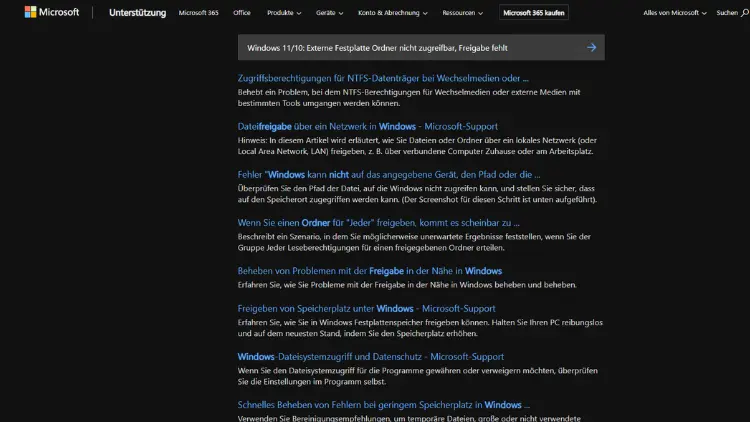Expand Konto & Abrechnung dropdown
Viewport: 750px width, 422px height.
point(393,13)
